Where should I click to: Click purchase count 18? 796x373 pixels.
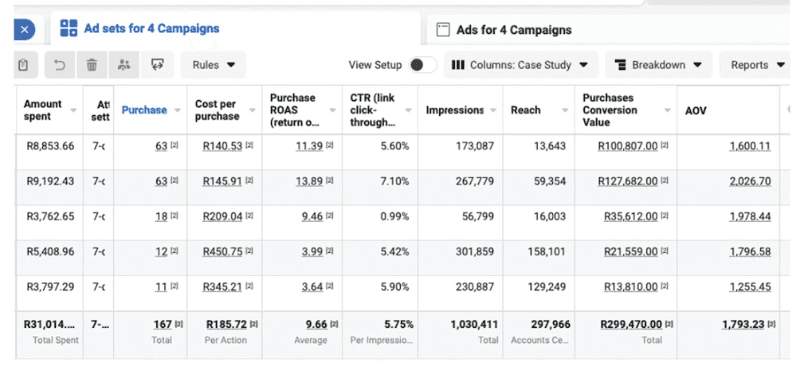pos(161,217)
